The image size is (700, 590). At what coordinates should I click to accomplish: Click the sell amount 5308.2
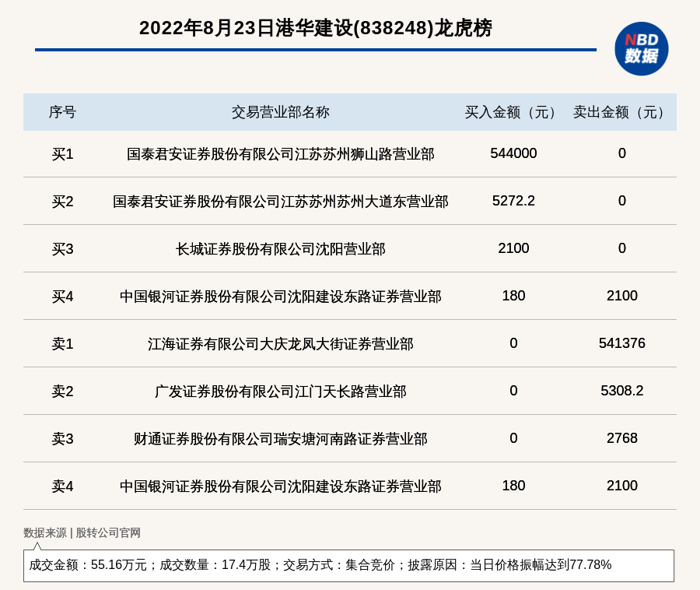click(x=622, y=391)
